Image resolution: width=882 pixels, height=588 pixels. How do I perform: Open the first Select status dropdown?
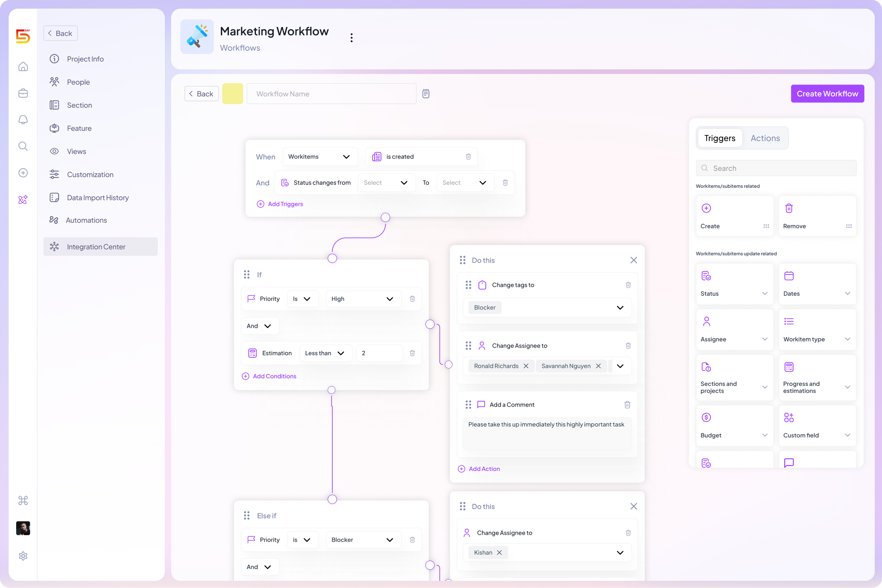(x=386, y=183)
